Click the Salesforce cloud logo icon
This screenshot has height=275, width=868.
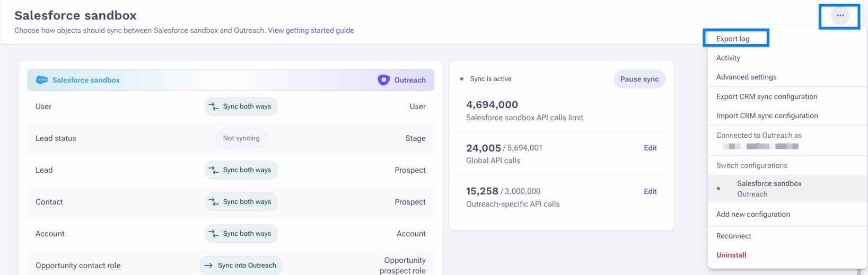pyautogui.click(x=41, y=80)
